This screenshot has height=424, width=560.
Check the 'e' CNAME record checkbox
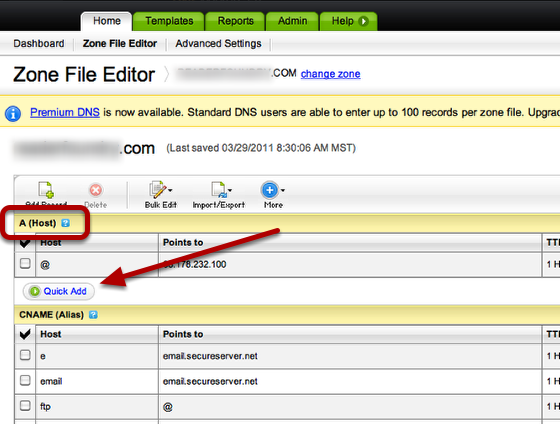(25, 355)
